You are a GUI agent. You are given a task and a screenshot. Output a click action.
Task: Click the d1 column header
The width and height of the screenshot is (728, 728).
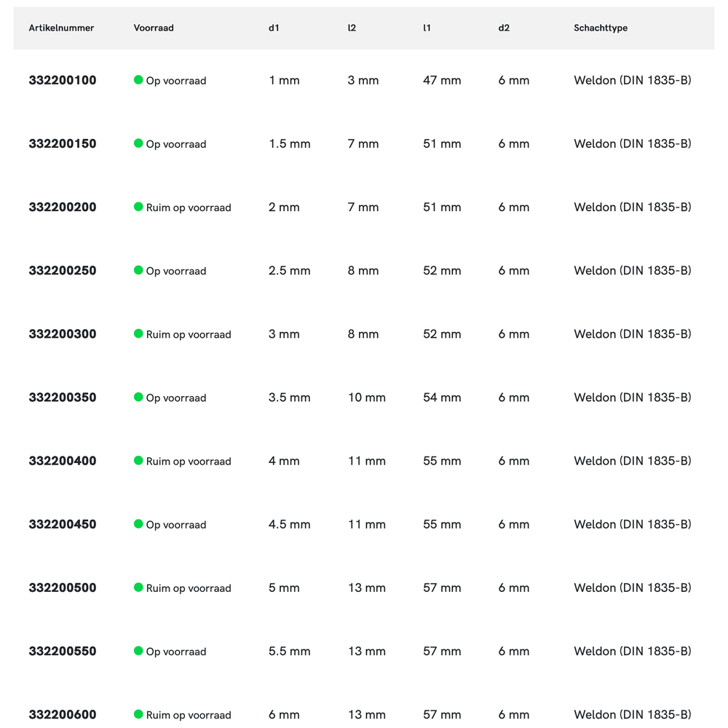tap(274, 28)
